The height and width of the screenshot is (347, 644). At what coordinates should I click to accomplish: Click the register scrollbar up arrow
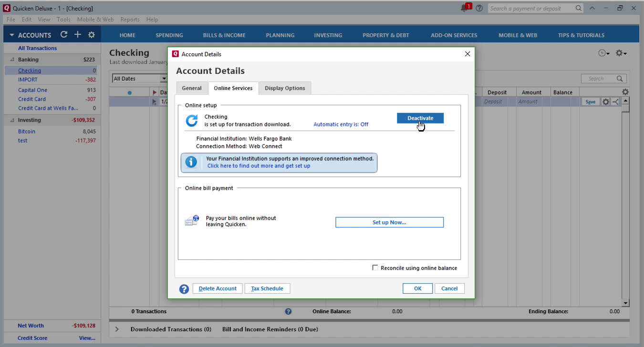[625, 101]
